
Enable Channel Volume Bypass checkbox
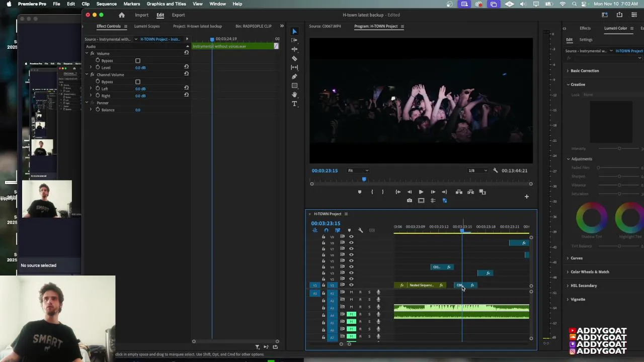138,82
